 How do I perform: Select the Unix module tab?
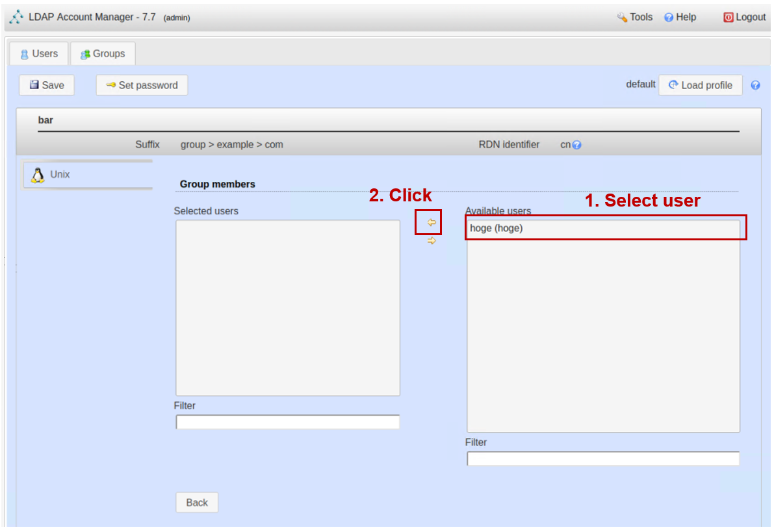(59, 175)
